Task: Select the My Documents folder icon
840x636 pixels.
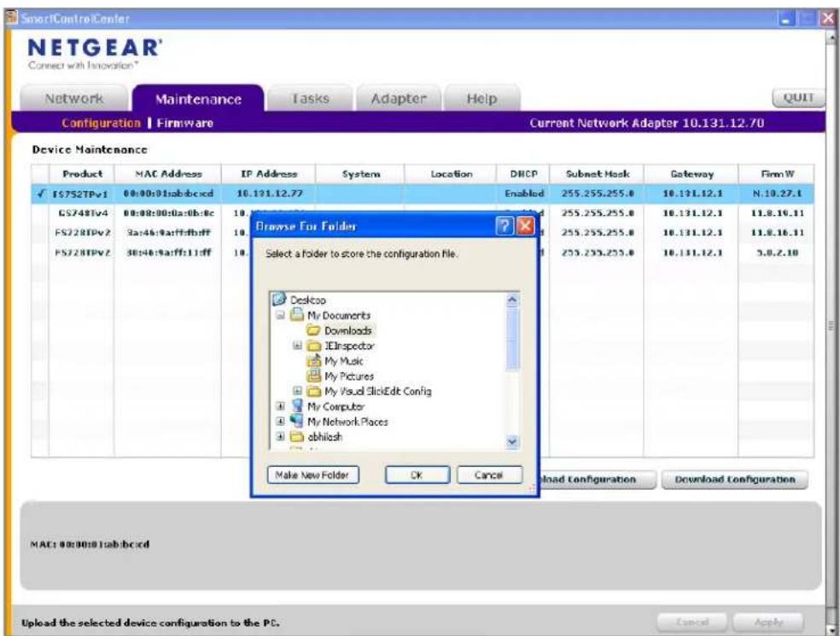Action: click(x=297, y=314)
